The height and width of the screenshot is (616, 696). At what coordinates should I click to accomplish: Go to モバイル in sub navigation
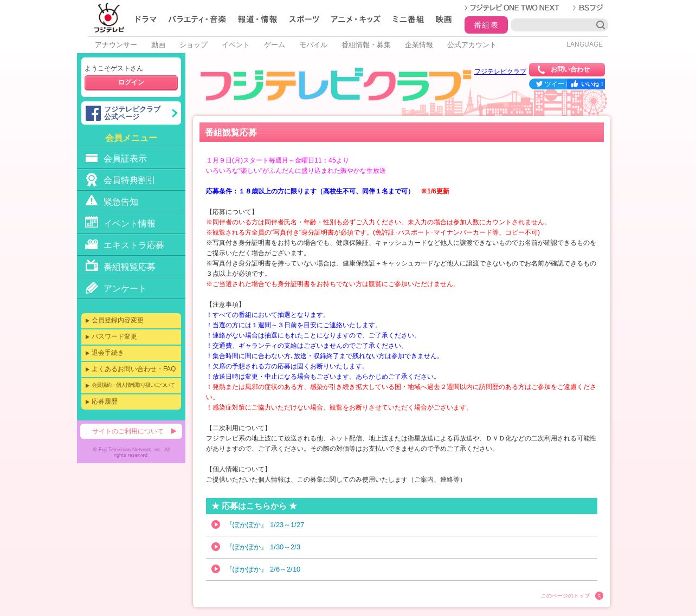click(313, 45)
